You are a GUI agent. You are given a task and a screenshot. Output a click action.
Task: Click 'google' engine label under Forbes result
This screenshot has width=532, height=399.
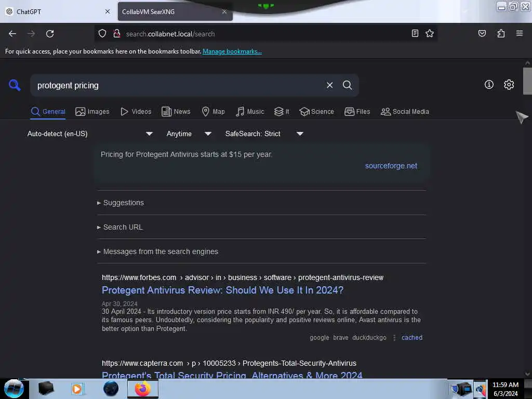pyautogui.click(x=320, y=338)
